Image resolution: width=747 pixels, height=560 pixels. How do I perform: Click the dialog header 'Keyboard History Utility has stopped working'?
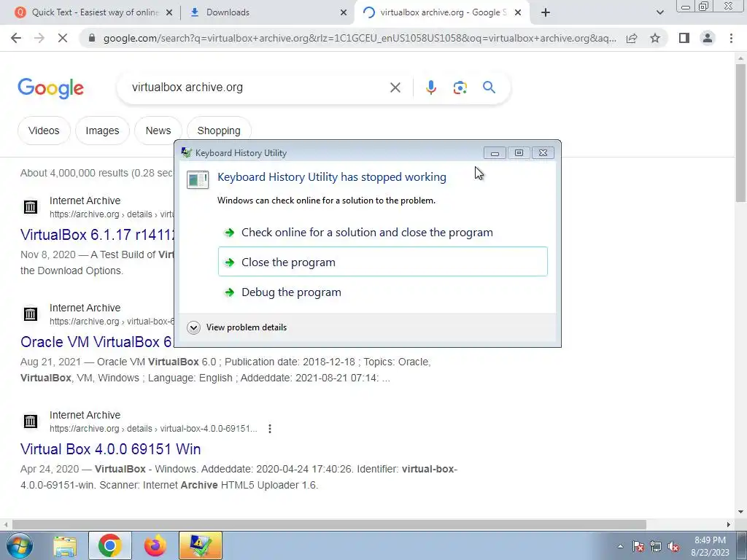point(332,177)
